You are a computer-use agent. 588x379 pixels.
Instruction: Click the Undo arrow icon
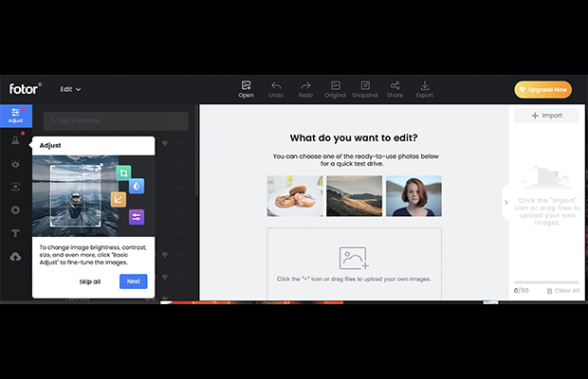276,89
